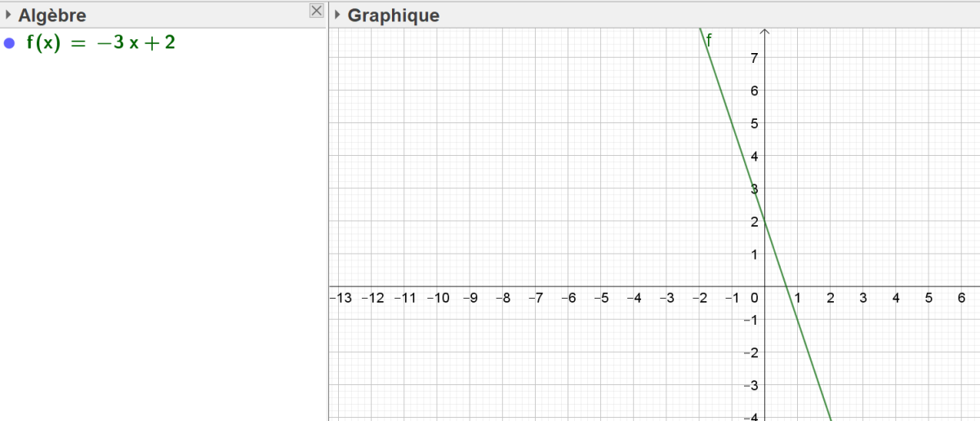Viewport: 980px width, 421px height.
Task: Click the Graphique panel title
Action: (x=394, y=15)
